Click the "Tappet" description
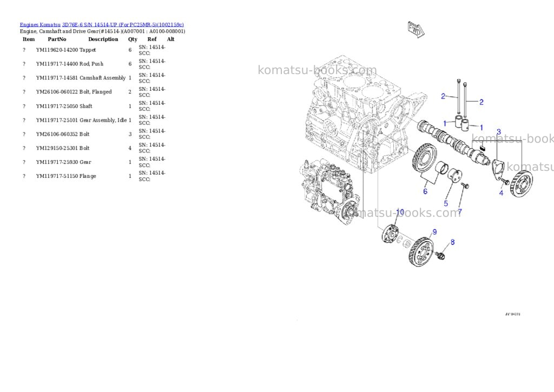The height and width of the screenshot is (392, 554). click(x=88, y=50)
